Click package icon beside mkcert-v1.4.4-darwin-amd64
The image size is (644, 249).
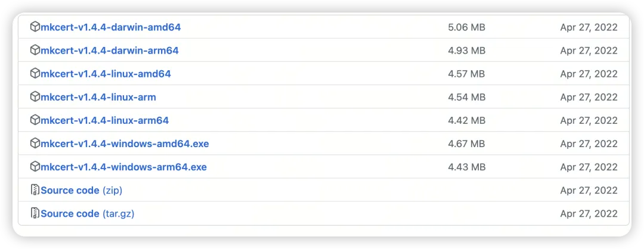(x=35, y=27)
